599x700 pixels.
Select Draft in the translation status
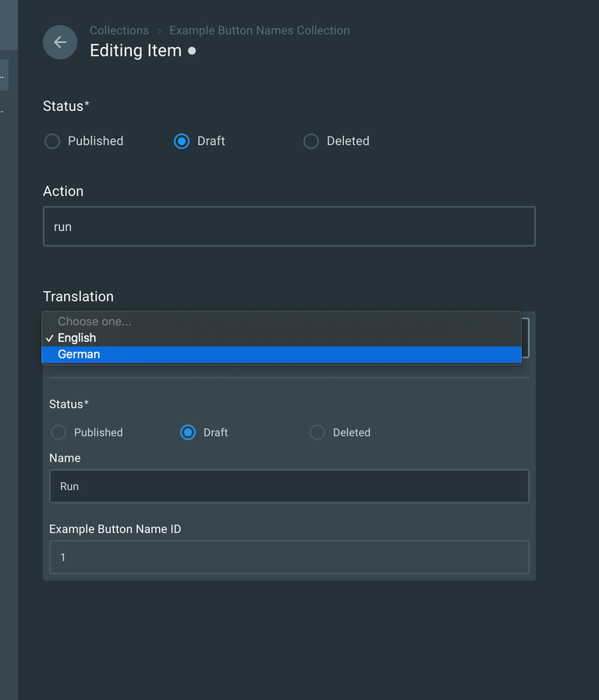coord(188,432)
